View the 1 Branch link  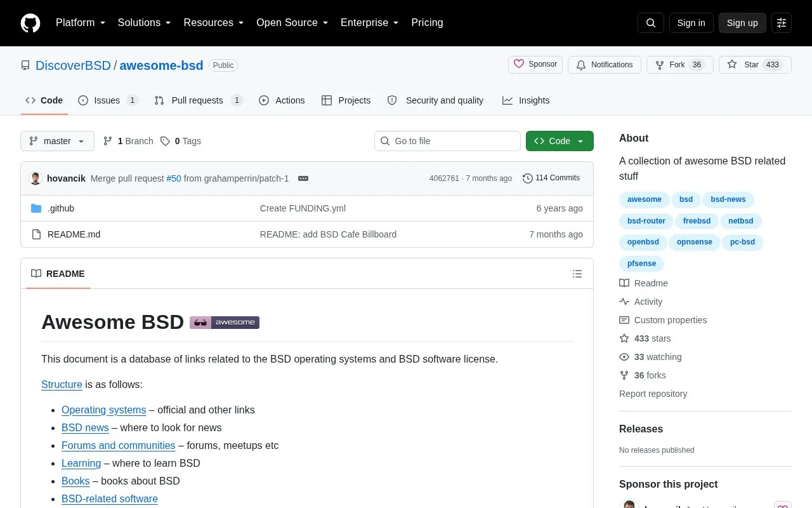(128, 141)
